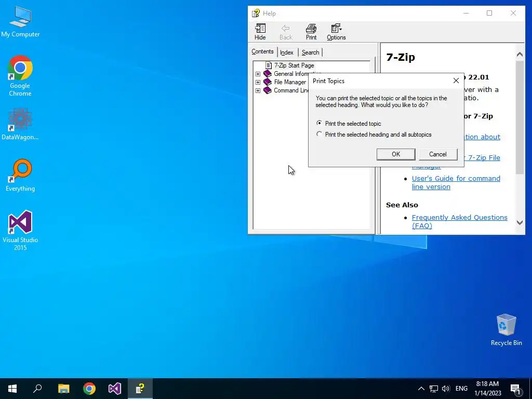
Task: Select the Recycle Bin desktop icon
Action: point(506,330)
